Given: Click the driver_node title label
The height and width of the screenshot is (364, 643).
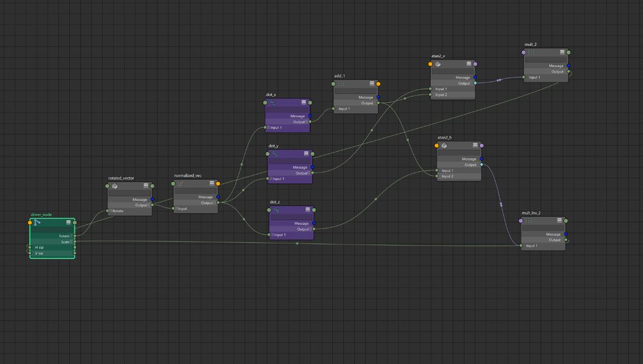Looking at the screenshot, I should tap(41, 215).
